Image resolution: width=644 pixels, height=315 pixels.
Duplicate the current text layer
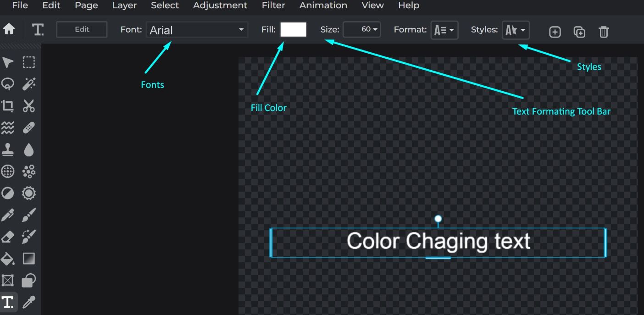point(579,32)
